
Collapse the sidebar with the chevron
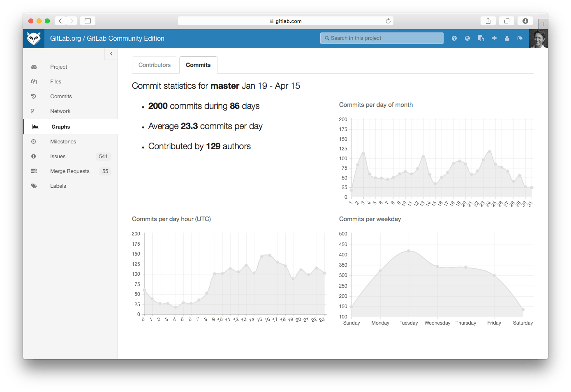(111, 53)
